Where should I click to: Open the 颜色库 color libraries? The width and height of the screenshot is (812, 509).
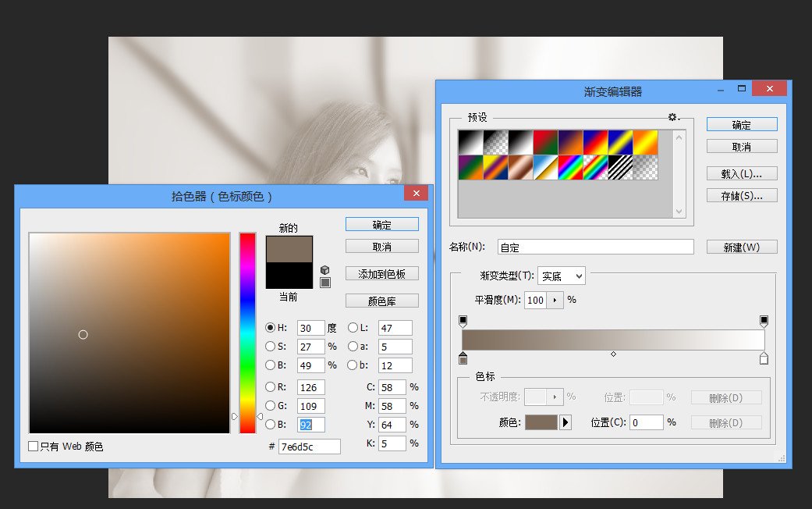(381, 300)
